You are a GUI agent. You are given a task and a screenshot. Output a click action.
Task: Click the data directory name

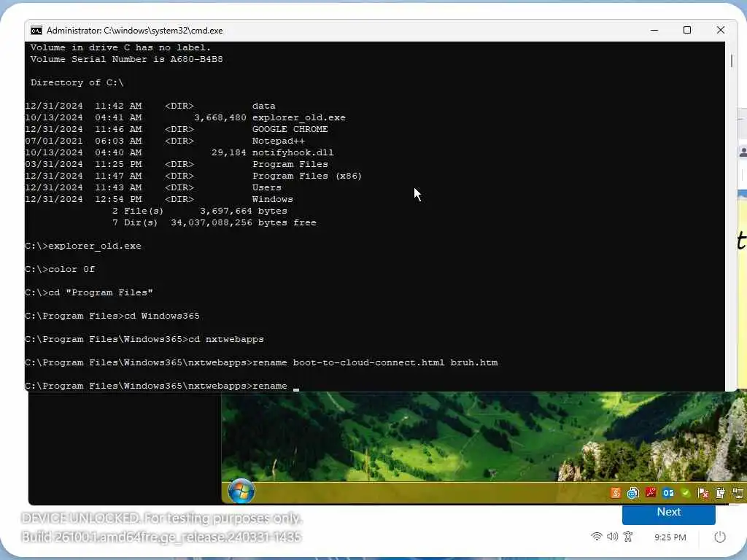click(x=264, y=106)
